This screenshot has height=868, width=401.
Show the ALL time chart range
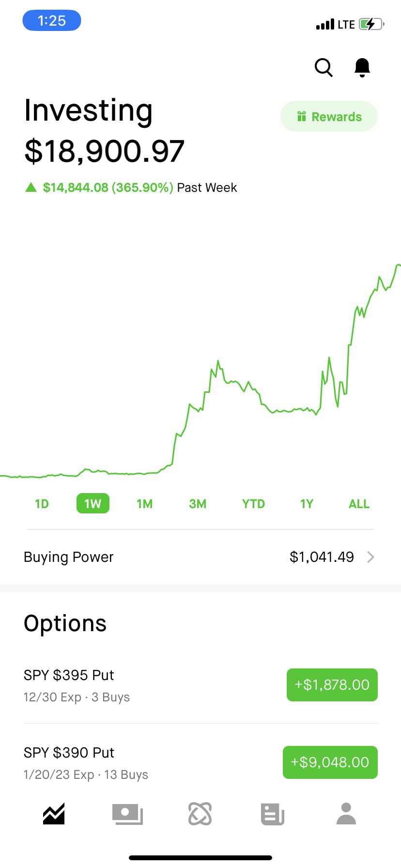[x=359, y=504]
